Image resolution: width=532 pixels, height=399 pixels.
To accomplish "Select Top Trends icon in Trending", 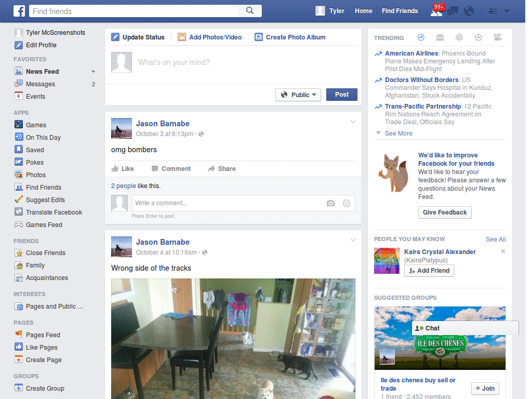I will point(421,37).
